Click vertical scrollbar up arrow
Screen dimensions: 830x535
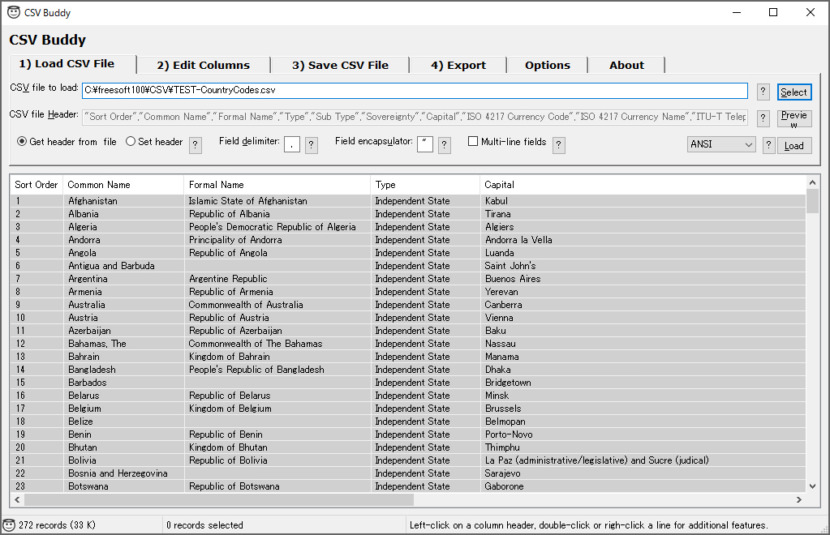pyautogui.click(x=813, y=183)
